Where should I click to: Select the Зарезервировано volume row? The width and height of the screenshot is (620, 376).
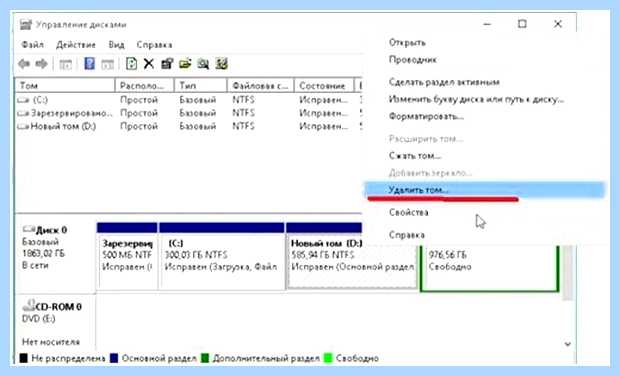pyautogui.click(x=189, y=113)
